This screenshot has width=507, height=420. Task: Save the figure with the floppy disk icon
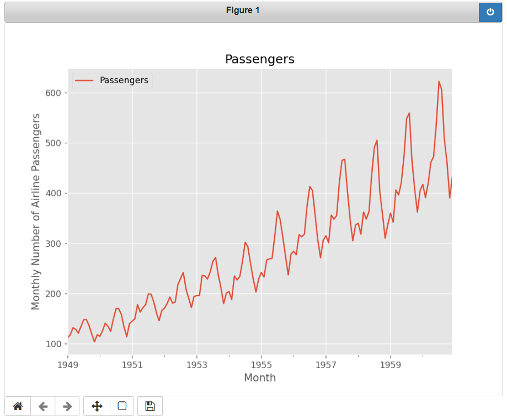[150, 406]
